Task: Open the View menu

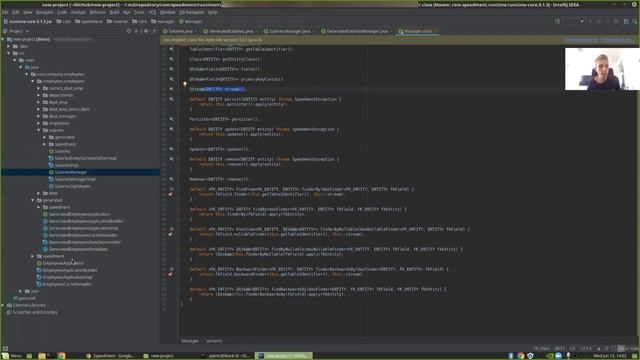Action: pyautogui.click(x=27, y=12)
